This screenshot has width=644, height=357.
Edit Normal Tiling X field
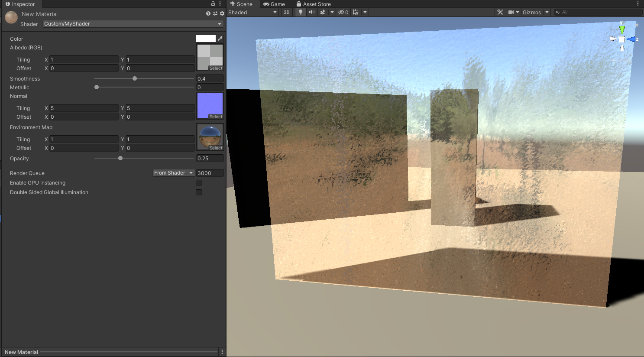[84, 108]
